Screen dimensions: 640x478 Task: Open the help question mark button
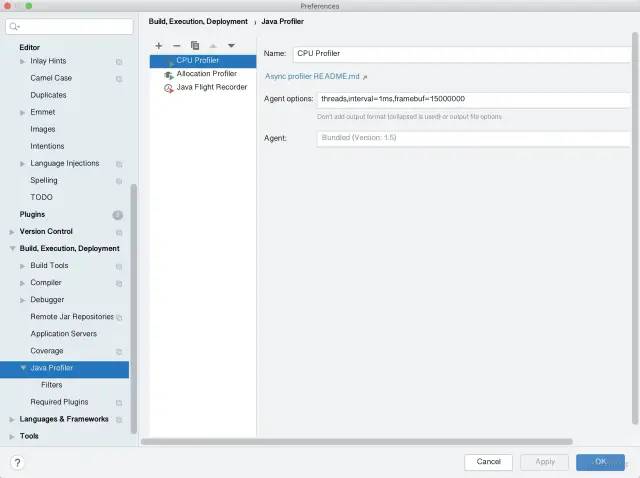(17, 462)
